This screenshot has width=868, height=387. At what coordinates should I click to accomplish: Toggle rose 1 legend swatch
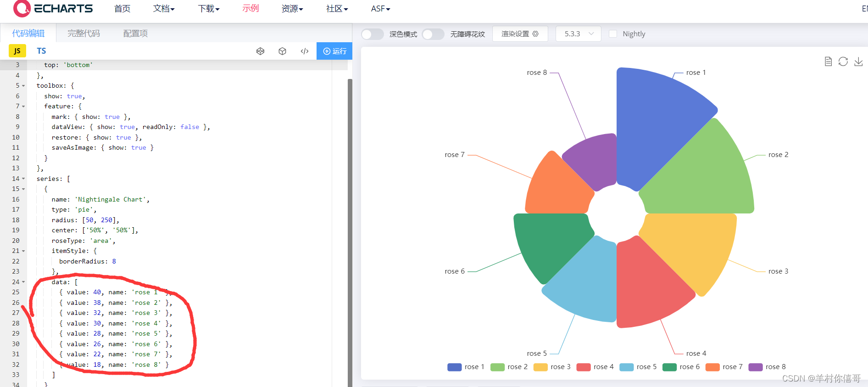454,367
